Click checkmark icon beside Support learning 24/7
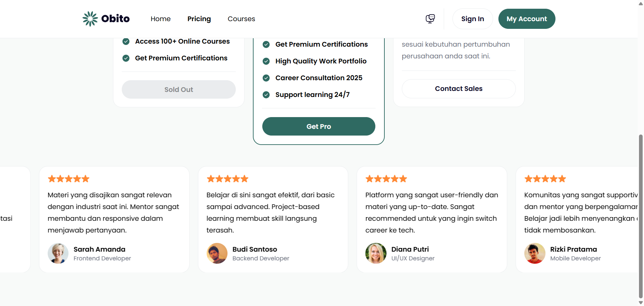644x306 pixels. (266, 95)
